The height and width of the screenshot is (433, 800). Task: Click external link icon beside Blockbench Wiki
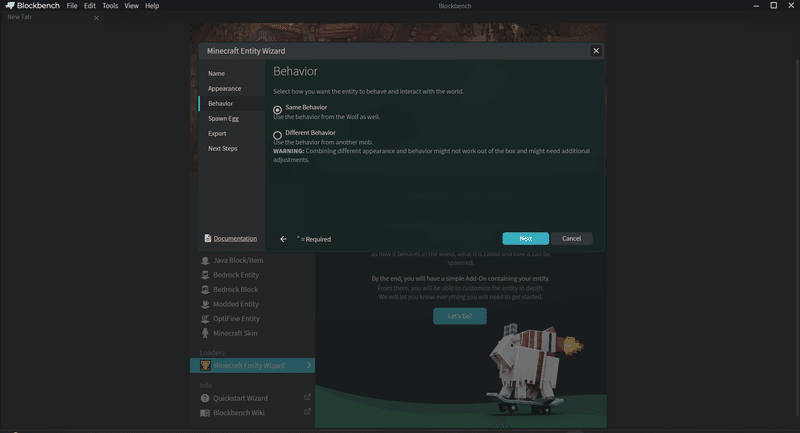coord(307,412)
